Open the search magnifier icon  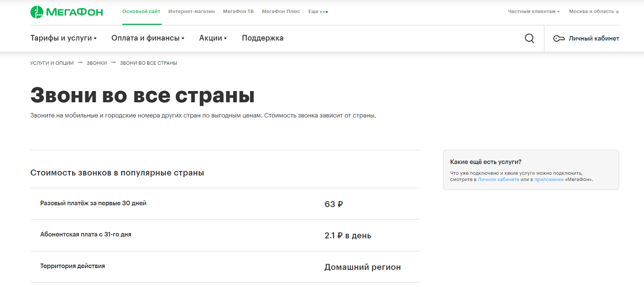coord(529,38)
